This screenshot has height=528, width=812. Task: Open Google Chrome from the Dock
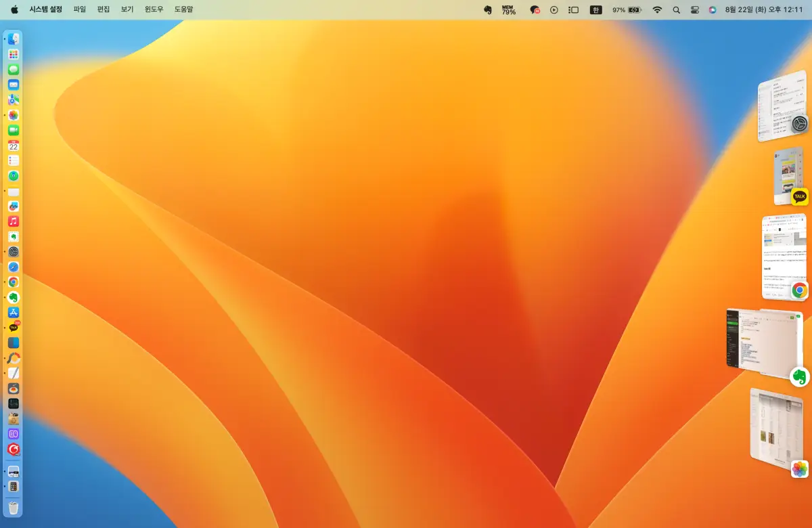pos(14,282)
